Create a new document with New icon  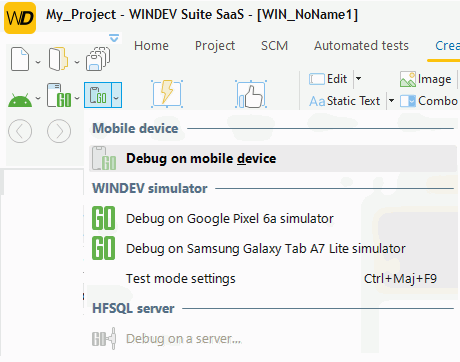pyautogui.click(x=20, y=59)
